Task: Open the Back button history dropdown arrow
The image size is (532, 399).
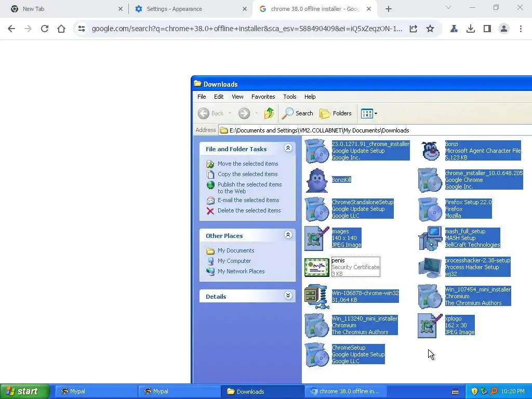Action: (230, 113)
